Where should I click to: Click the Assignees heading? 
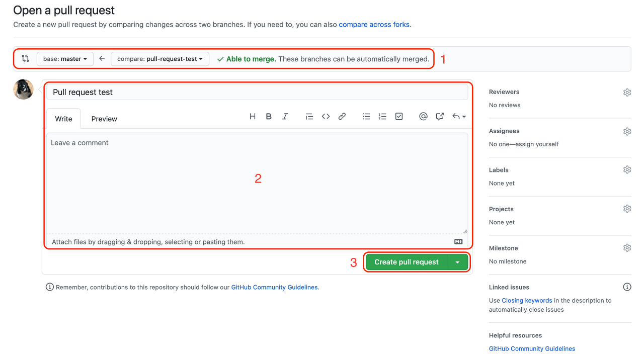(x=504, y=131)
